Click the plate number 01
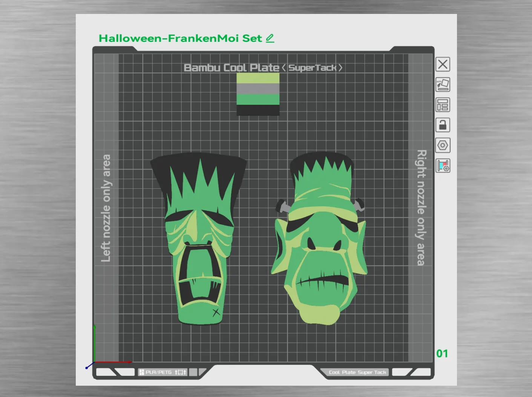Image resolution: width=532 pixels, height=397 pixels. (442, 354)
